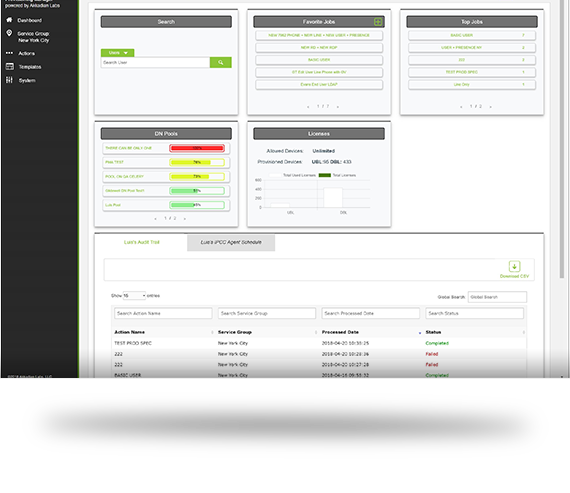Image resolution: width=570 pixels, height=493 pixels.
Task: Open the TEST PROD SPEC top job
Action: (472, 72)
